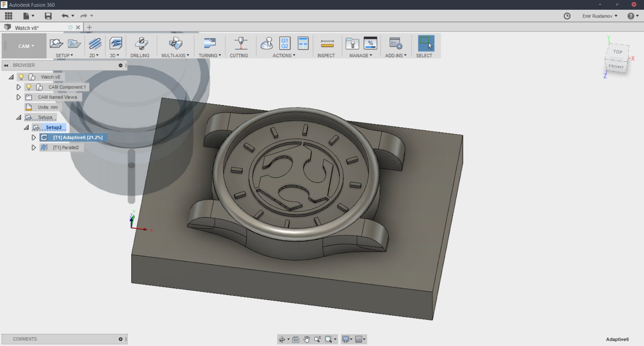Image resolution: width=644 pixels, height=346 pixels.
Task: Choose the Drilling tool icon
Action: 141,43
